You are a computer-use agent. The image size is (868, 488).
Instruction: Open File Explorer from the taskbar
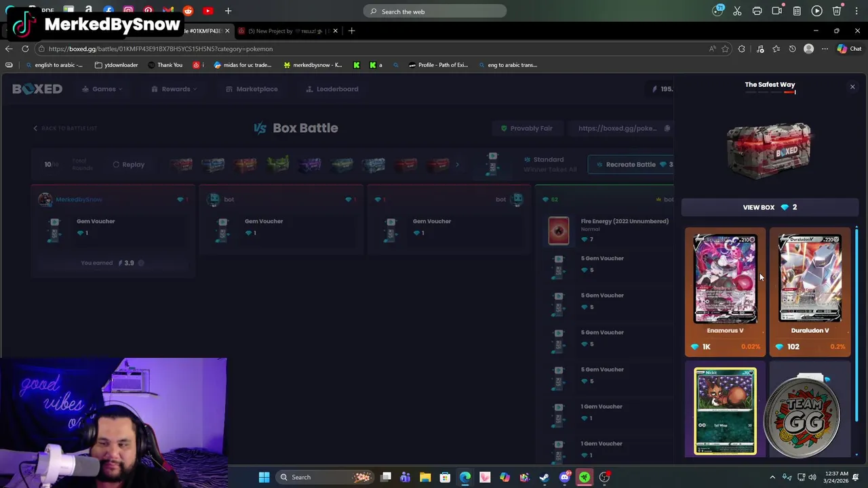tap(425, 477)
